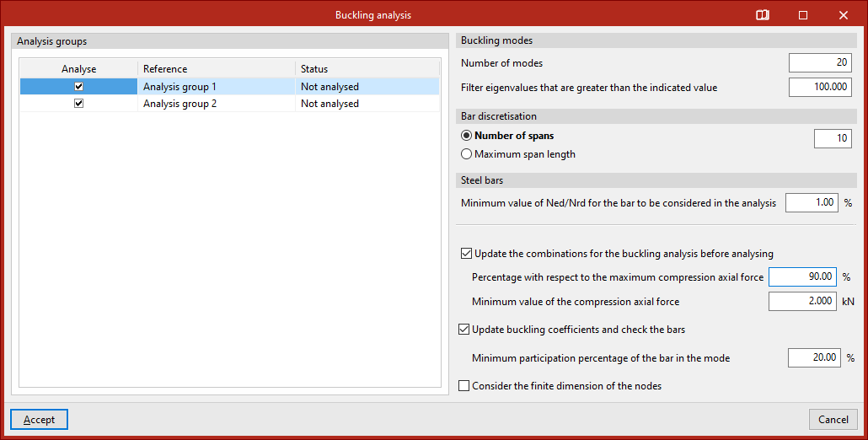Select Number of spans radio option
The image size is (868, 440).
466,136
